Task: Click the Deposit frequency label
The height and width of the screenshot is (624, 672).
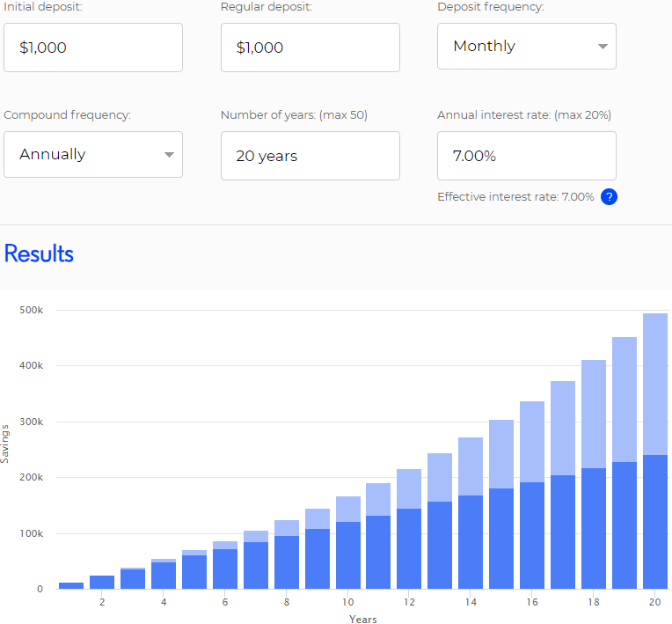Action: (x=491, y=7)
